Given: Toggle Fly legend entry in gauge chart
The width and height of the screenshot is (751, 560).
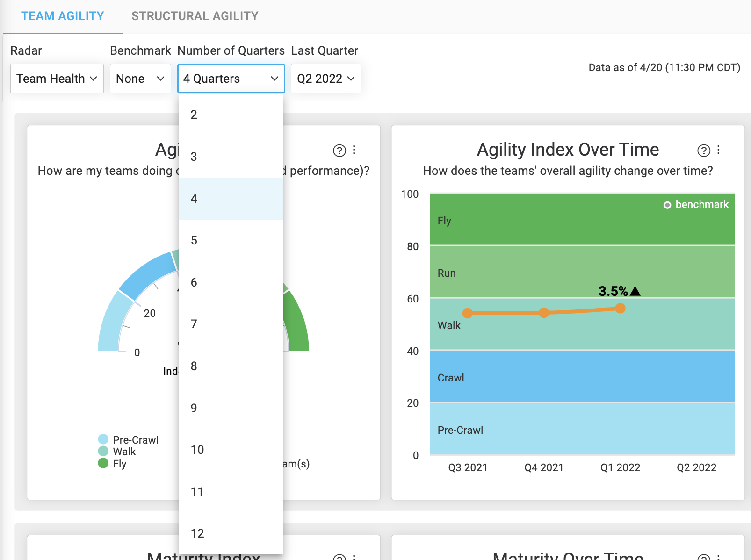Looking at the screenshot, I should (x=112, y=464).
